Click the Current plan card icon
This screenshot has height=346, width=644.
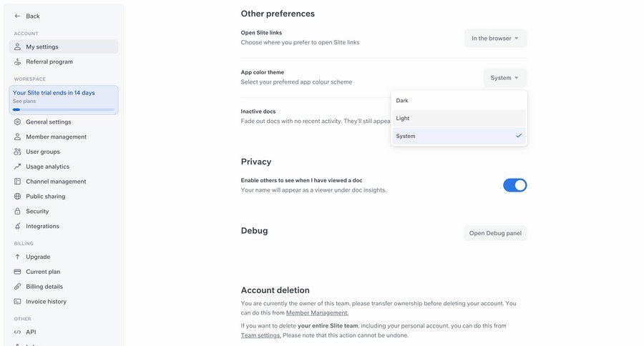click(x=18, y=272)
